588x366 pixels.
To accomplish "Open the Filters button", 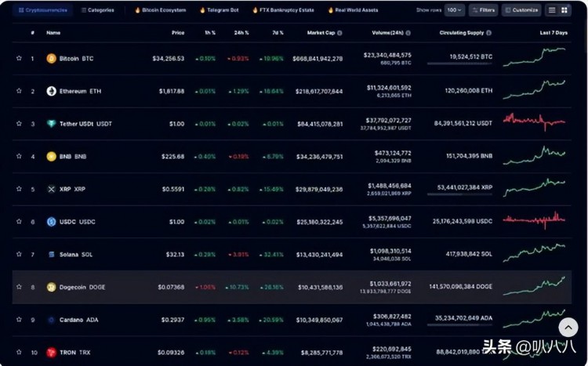I will coord(484,10).
